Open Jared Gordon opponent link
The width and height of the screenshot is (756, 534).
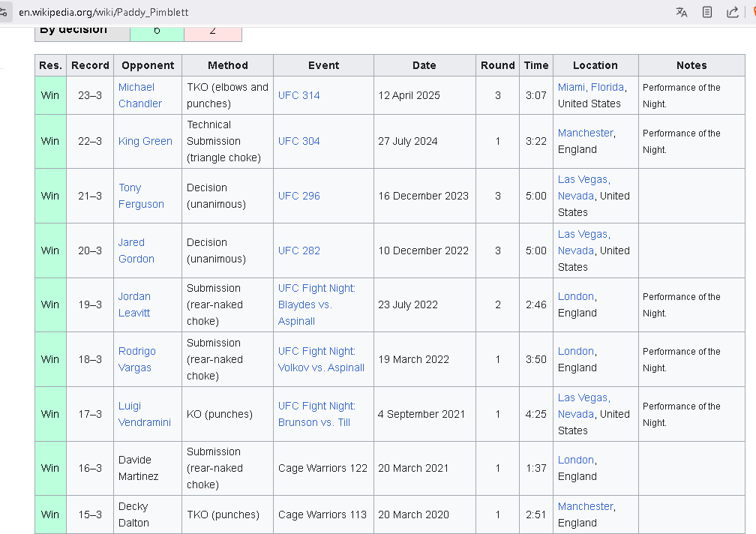136,250
